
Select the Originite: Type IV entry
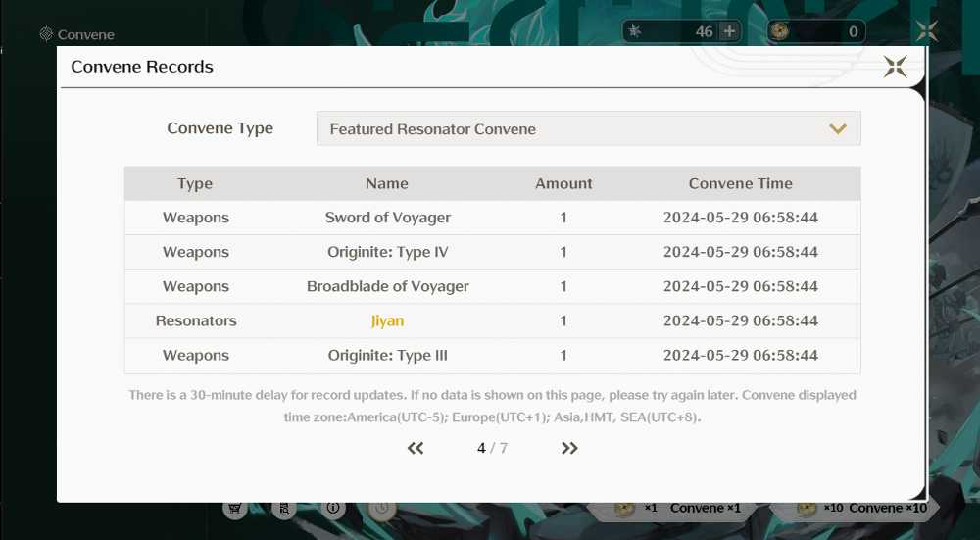point(387,252)
